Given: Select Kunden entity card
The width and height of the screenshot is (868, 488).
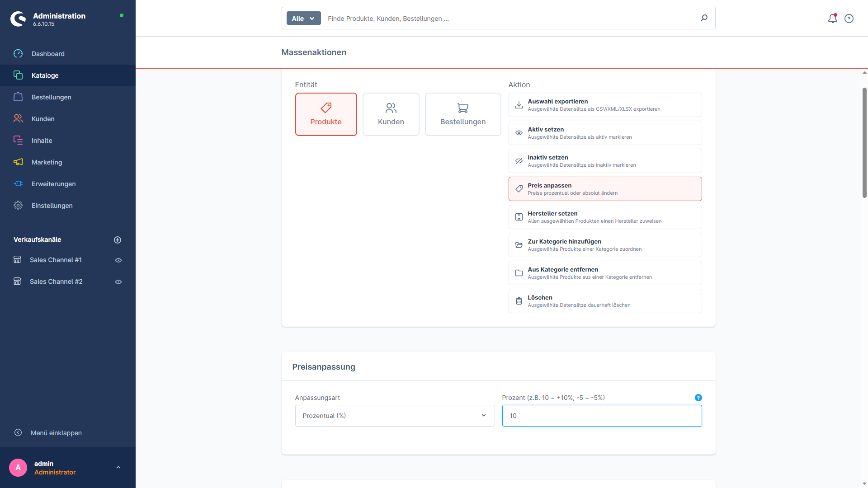Looking at the screenshot, I should [x=391, y=114].
